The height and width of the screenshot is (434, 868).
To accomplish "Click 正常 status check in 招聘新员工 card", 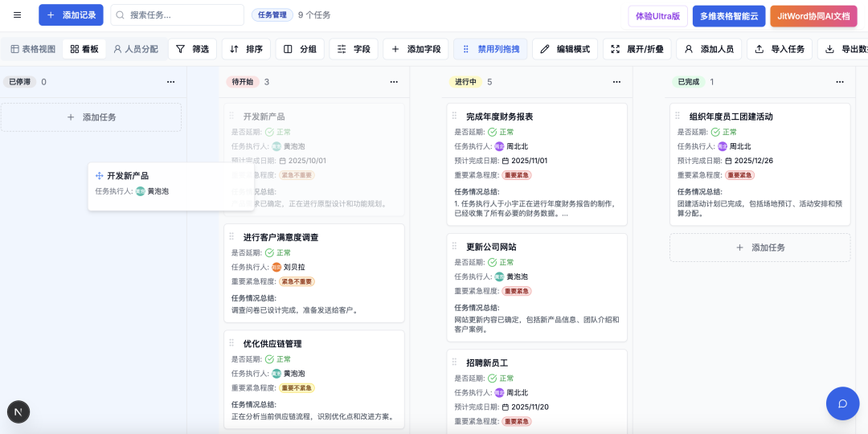I will pos(492,379).
